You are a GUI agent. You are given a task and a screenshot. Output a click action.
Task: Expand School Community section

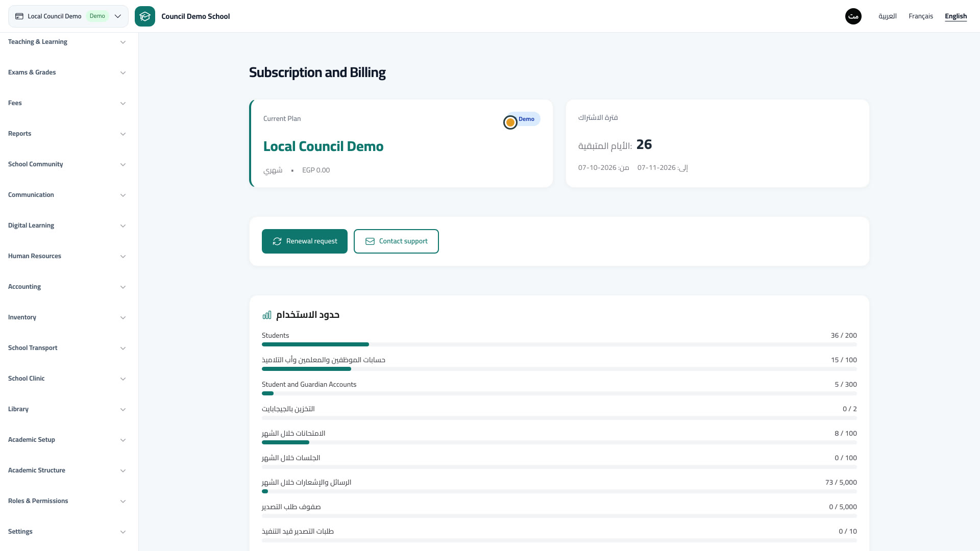[x=67, y=164]
